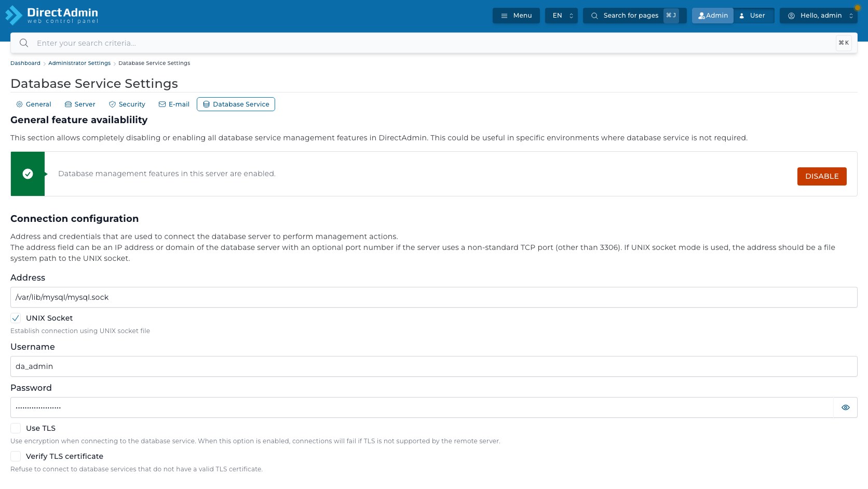This screenshot has height=489, width=868.
Task: Click the ⌘J shortcut badge
Action: click(671, 16)
